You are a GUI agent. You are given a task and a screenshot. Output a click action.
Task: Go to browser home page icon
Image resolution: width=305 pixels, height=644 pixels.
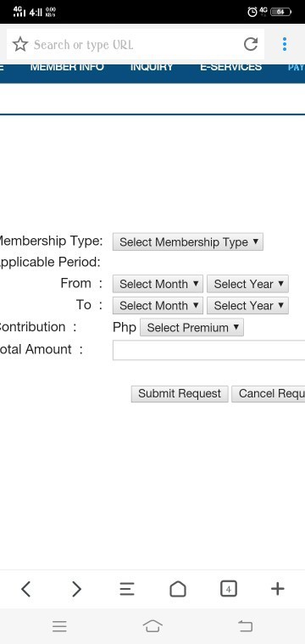178,589
